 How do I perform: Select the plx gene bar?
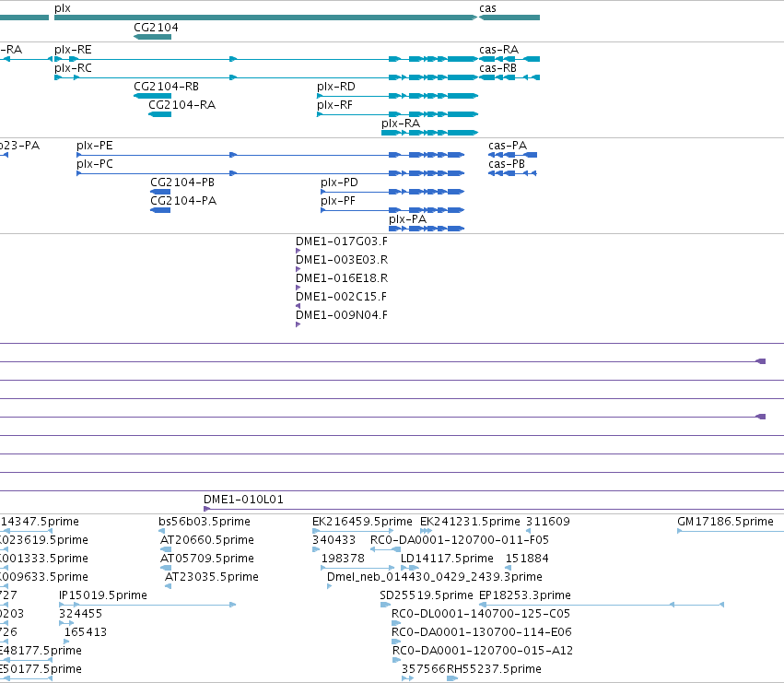point(265,18)
